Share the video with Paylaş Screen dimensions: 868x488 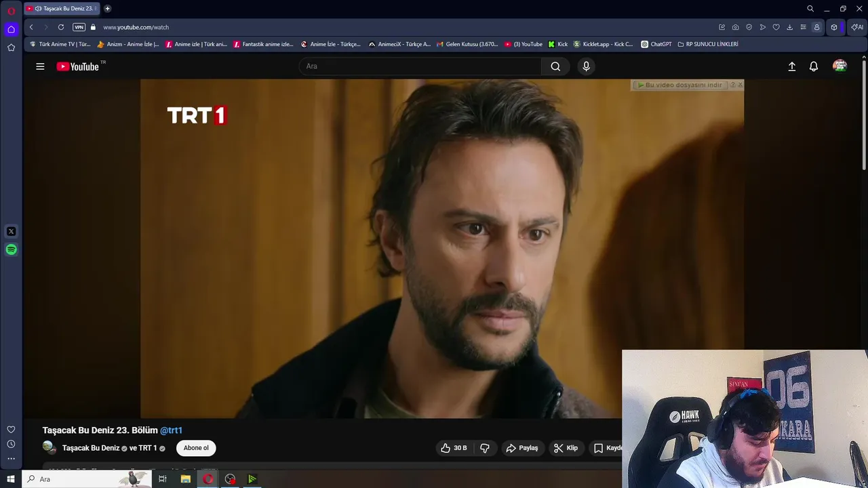(x=521, y=448)
